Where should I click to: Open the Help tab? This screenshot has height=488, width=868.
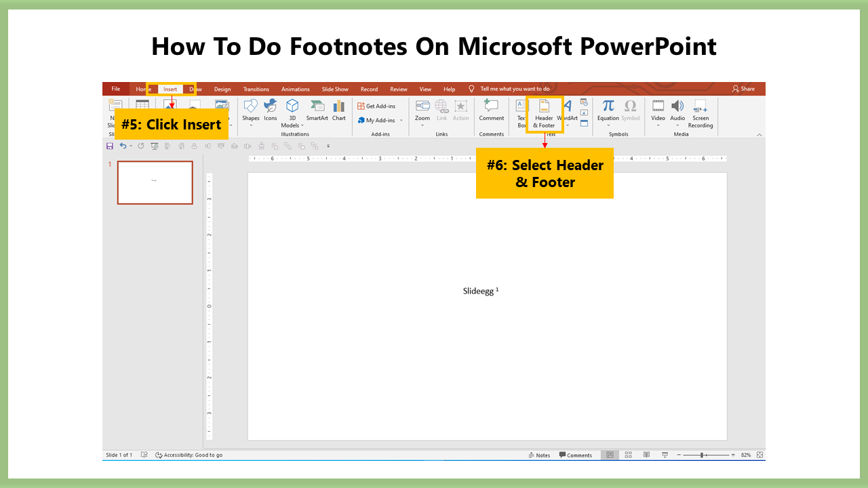450,89
